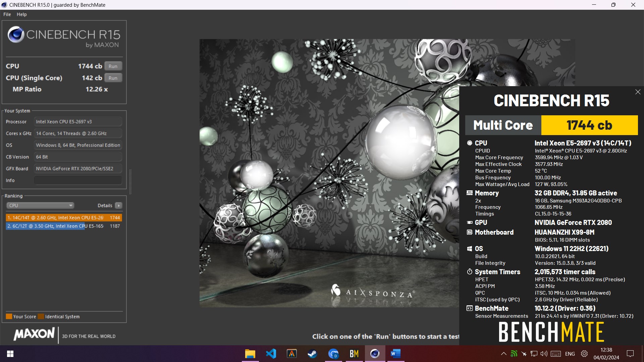Click the Motherboard icon in BenchMate

point(470,232)
